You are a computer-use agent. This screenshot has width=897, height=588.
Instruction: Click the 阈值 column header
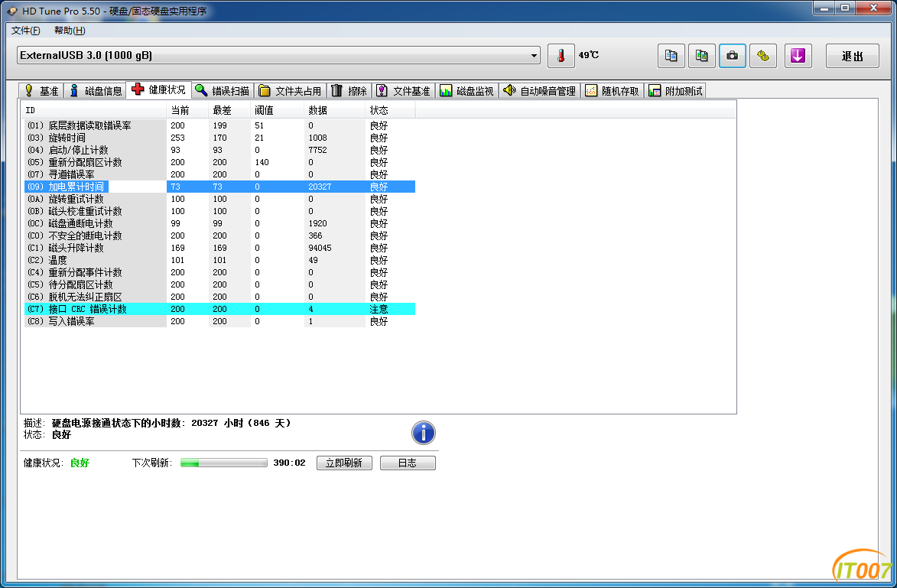tap(278, 110)
